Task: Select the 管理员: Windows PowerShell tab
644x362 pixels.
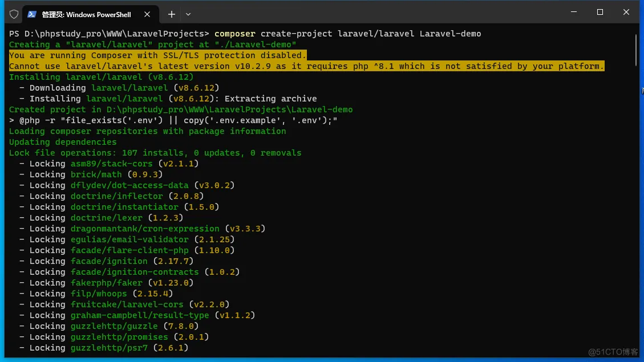Action: (90, 14)
